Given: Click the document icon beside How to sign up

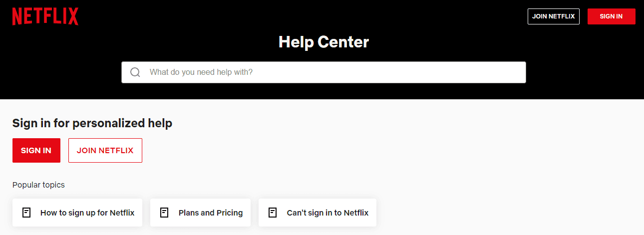Looking at the screenshot, I should pos(26,213).
